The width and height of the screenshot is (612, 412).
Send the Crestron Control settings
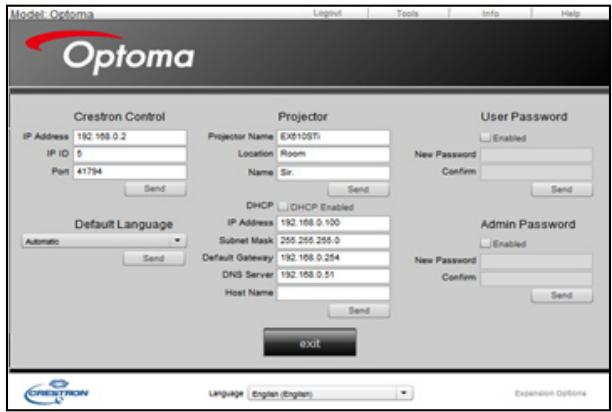point(155,189)
